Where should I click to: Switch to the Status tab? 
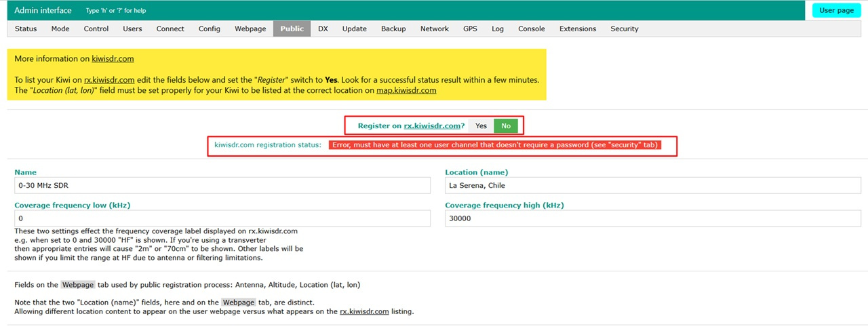tap(26, 28)
